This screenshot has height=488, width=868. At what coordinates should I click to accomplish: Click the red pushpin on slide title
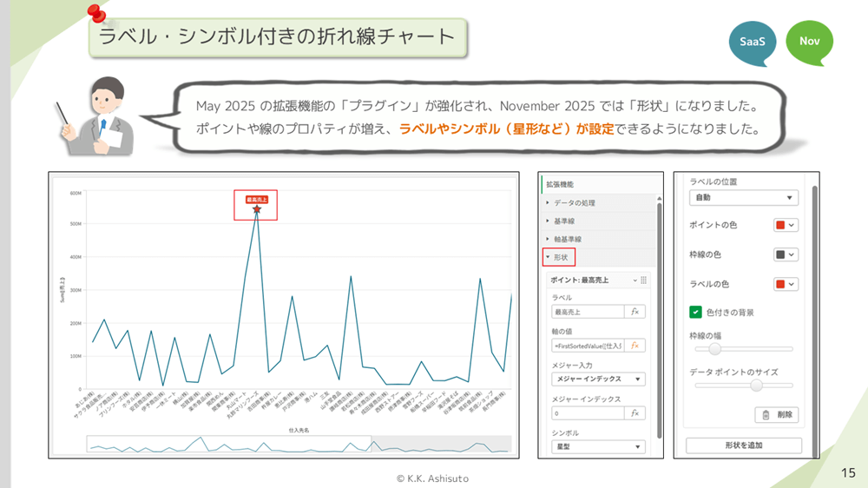coord(94,12)
